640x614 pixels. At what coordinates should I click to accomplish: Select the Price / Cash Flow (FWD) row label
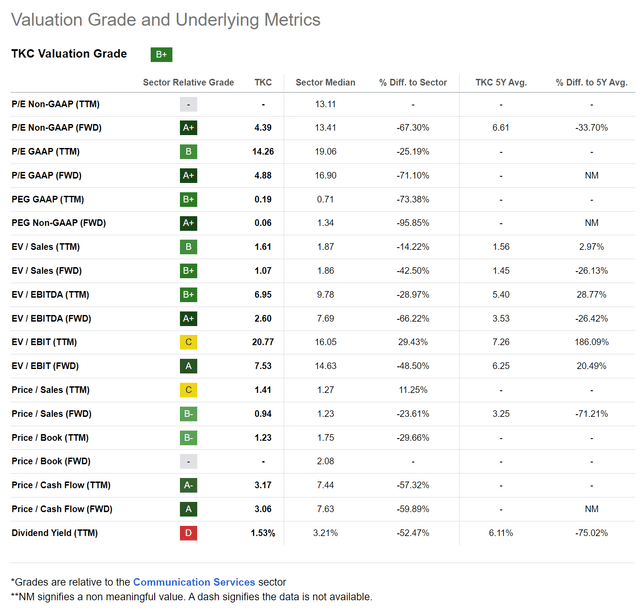coord(62,509)
